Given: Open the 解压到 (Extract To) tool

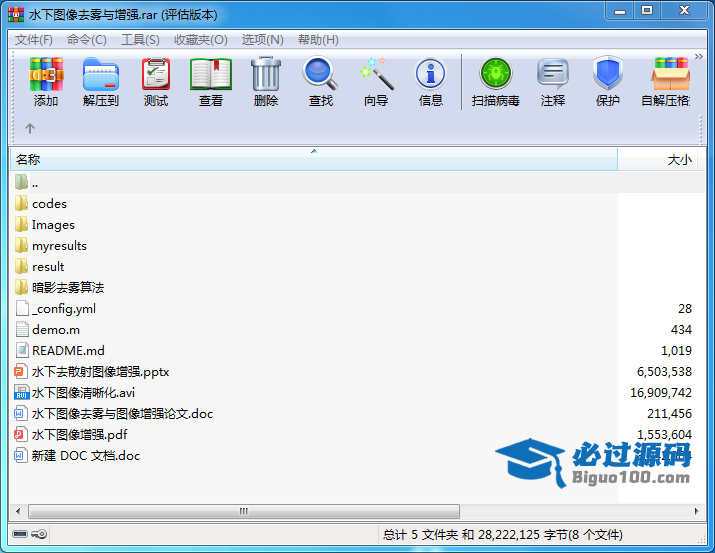Looking at the screenshot, I should [x=101, y=82].
